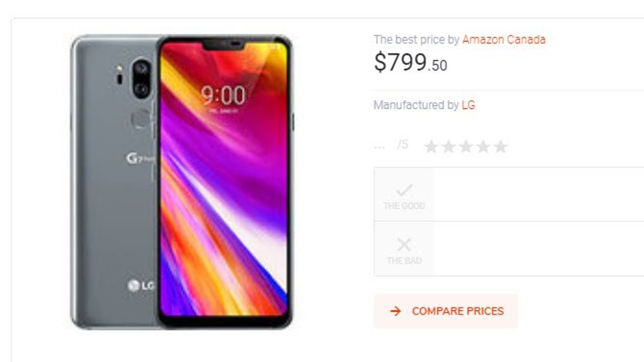Select the first rating star
The width and height of the screenshot is (644, 362).
(x=431, y=146)
